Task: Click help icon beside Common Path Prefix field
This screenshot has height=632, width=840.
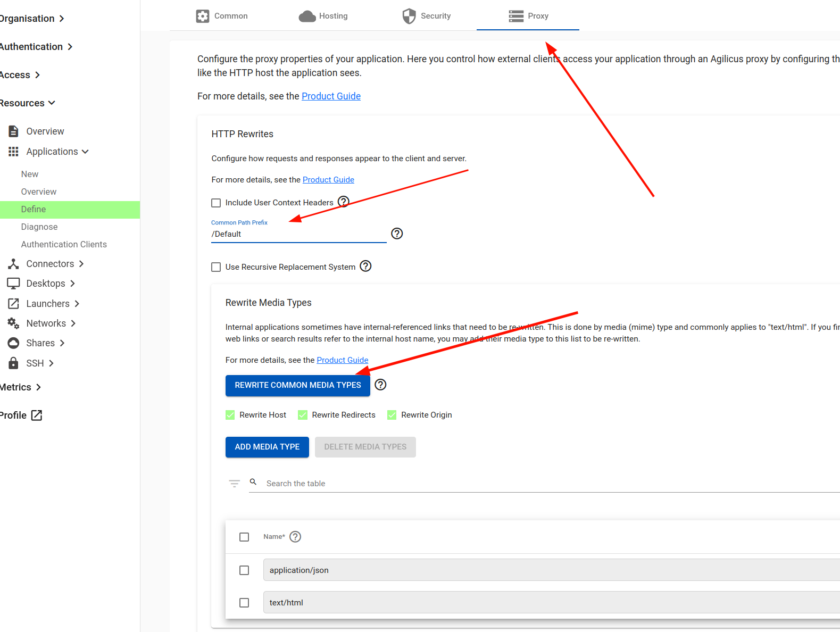Action: click(397, 234)
